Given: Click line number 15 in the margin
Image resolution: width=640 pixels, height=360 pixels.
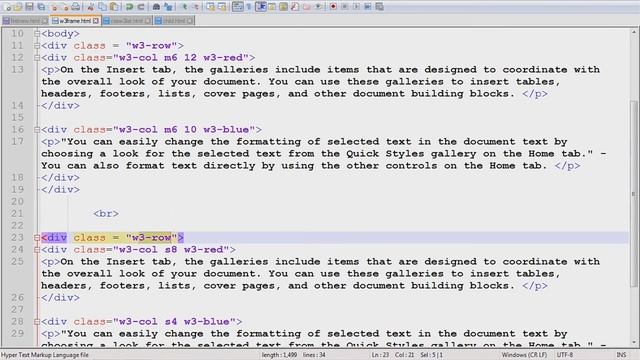Looking at the screenshot, I should click(17, 118).
